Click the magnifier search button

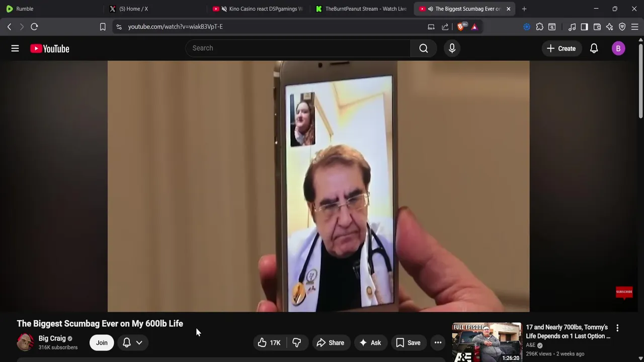pos(424,48)
